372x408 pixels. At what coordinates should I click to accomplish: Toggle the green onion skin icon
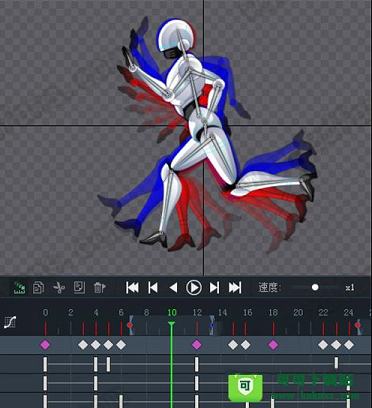click(20, 287)
